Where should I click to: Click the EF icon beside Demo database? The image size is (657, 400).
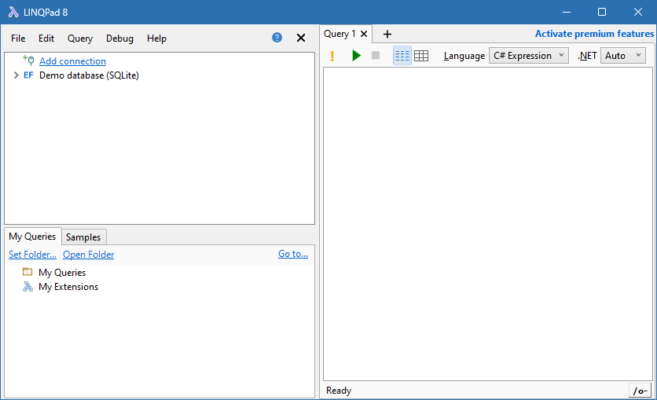pyautogui.click(x=28, y=75)
